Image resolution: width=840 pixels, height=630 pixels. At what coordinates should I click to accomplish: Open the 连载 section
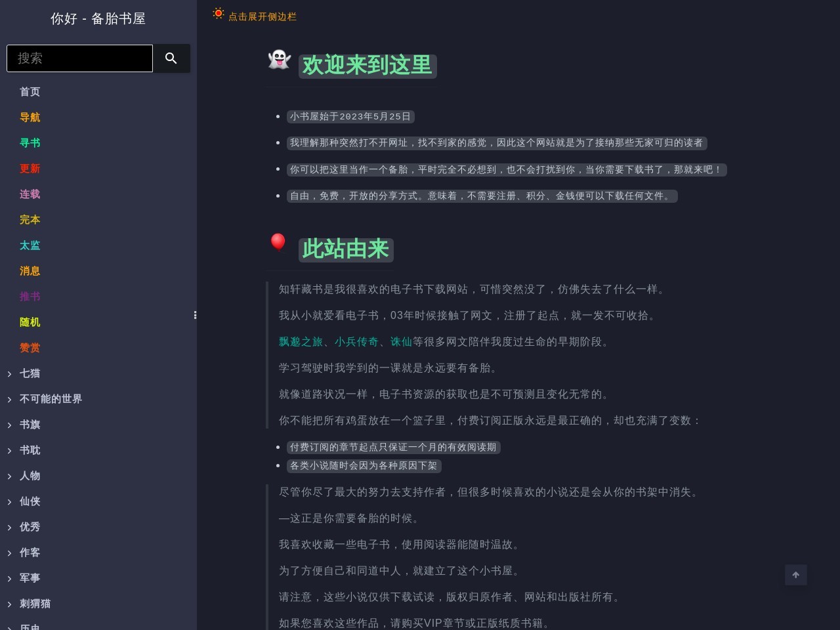pyautogui.click(x=30, y=194)
